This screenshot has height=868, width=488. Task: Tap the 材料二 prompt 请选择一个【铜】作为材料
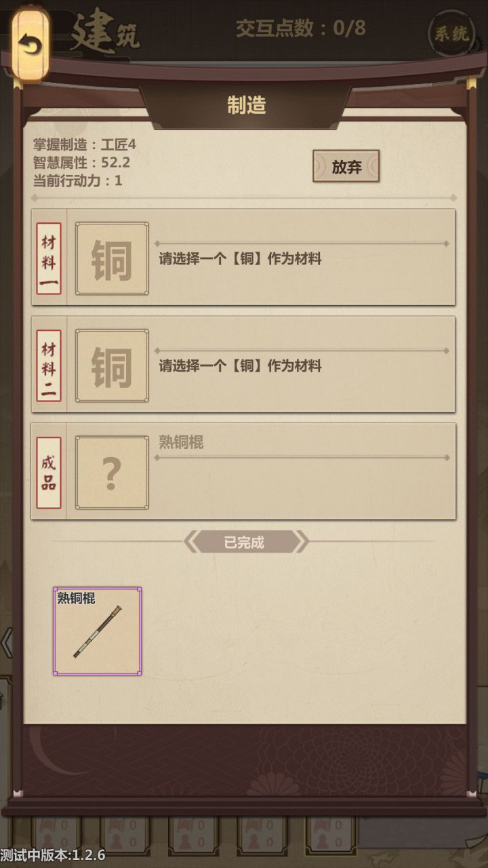tap(241, 366)
